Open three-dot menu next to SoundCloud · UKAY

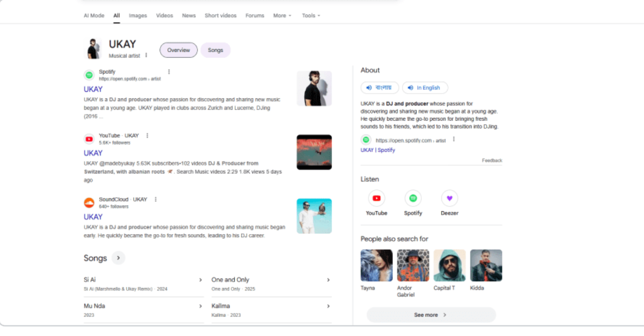[155, 199]
